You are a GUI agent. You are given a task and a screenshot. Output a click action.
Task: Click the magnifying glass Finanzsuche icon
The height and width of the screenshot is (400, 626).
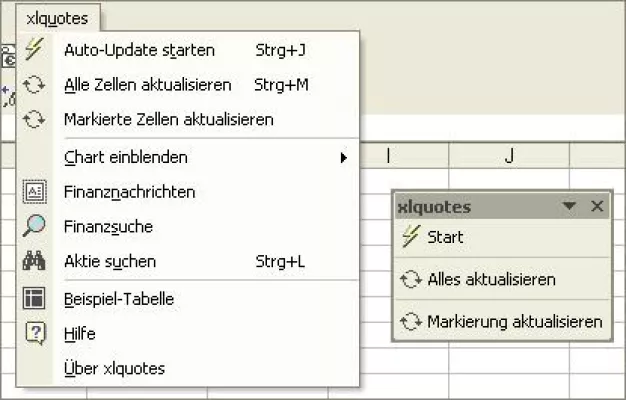[34, 227]
